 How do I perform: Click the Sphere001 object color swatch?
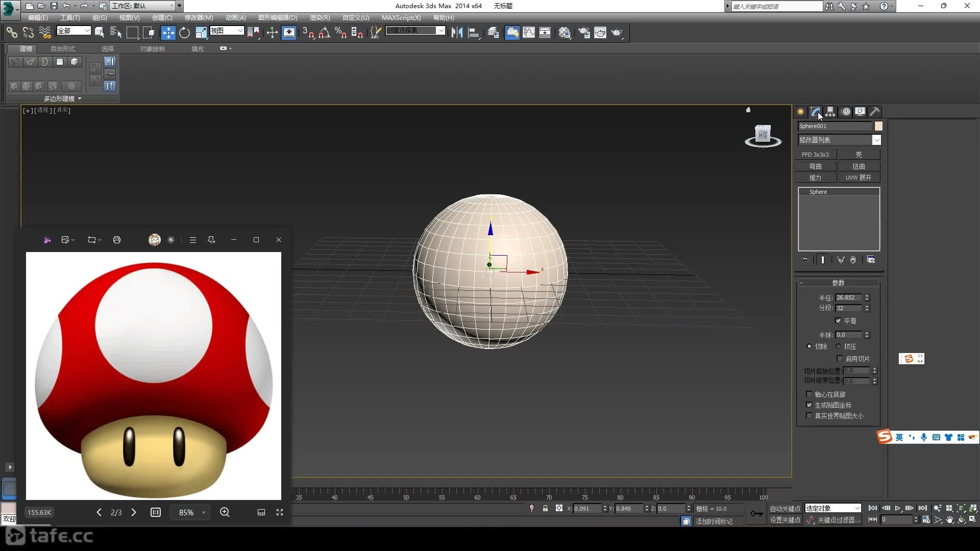[878, 126]
